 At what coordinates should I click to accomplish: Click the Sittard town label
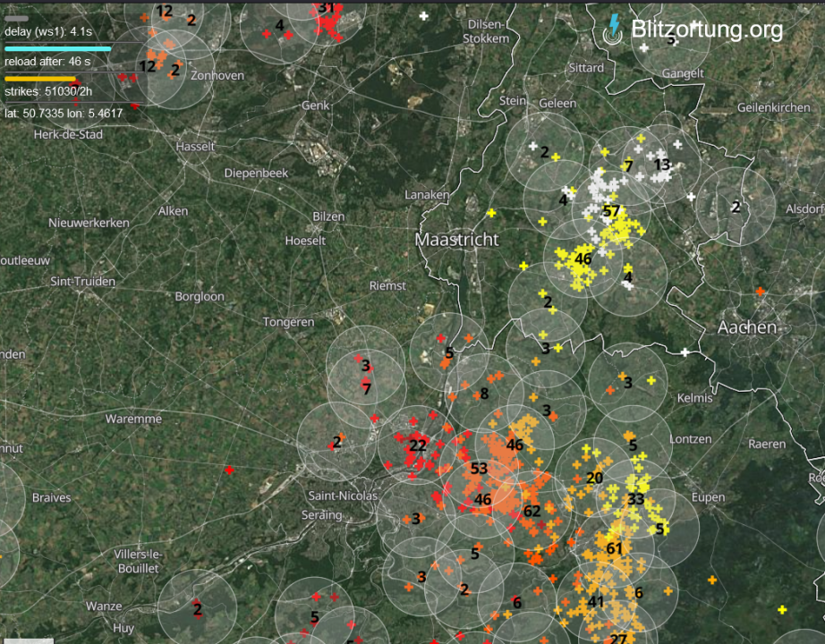coord(586,68)
